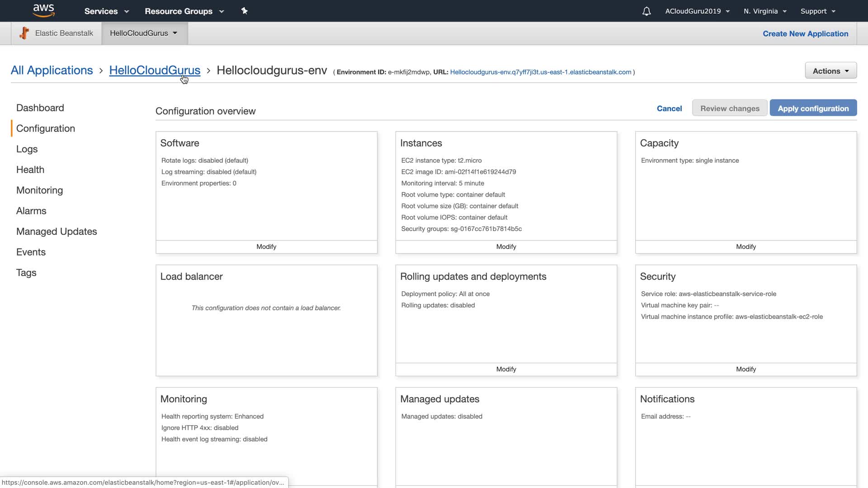This screenshot has height=488, width=868.
Task: Click the Cancel link
Action: click(x=669, y=108)
